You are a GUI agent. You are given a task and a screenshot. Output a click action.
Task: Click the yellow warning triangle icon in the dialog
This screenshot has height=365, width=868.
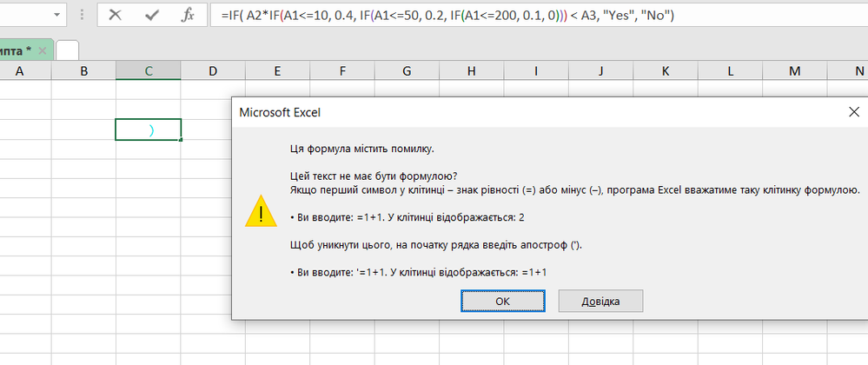(261, 212)
